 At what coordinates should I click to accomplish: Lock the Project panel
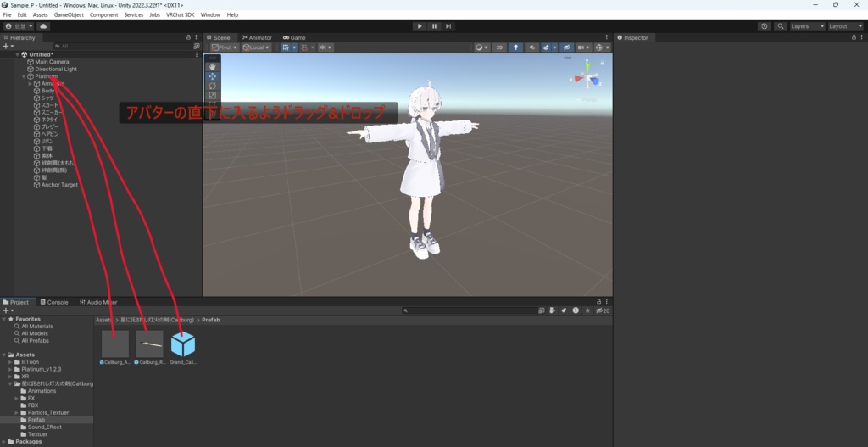point(598,302)
